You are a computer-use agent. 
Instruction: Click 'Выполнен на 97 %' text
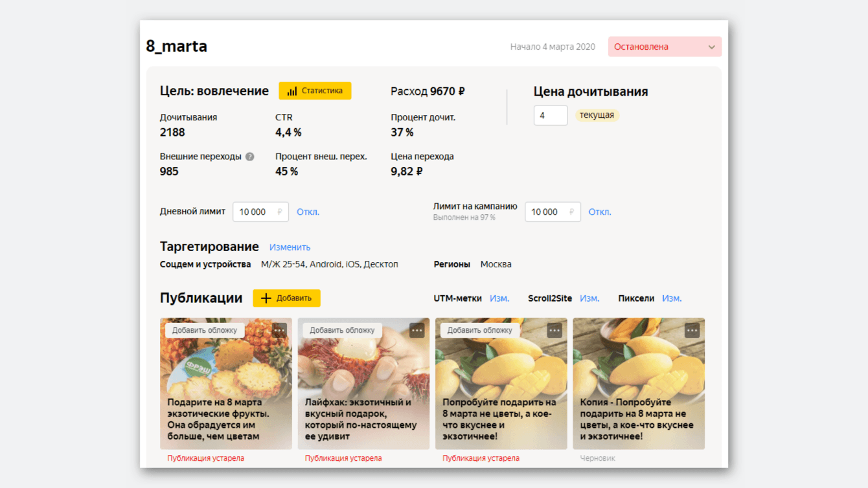point(464,218)
